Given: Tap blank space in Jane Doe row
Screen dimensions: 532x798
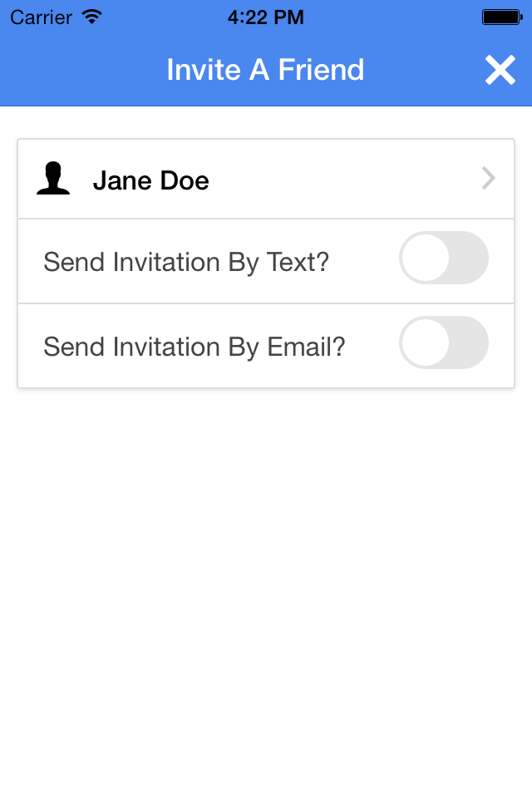Looking at the screenshot, I should pyautogui.click(x=341, y=179).
